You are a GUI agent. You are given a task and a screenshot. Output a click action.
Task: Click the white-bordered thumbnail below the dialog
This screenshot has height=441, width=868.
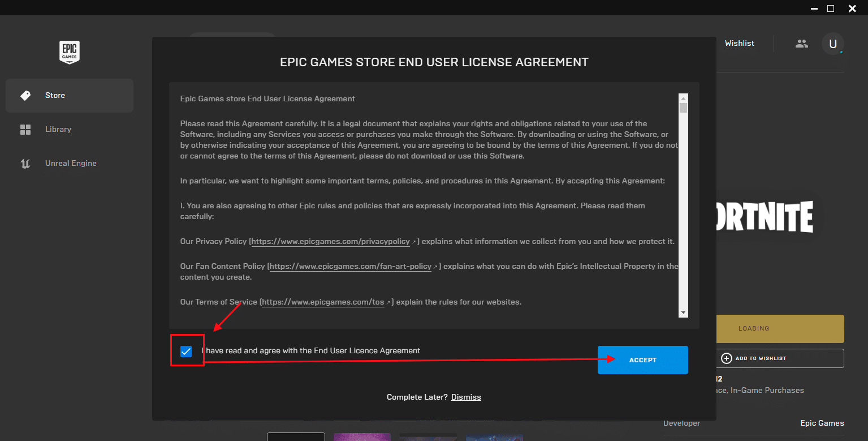[x=296, y=437]
